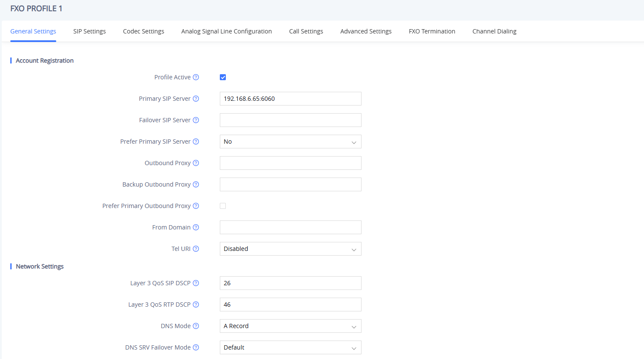The width and height of the screenshot is (644, 359).
Task: Uncheck the Profile Active checkbox
Action: [223, 77]
